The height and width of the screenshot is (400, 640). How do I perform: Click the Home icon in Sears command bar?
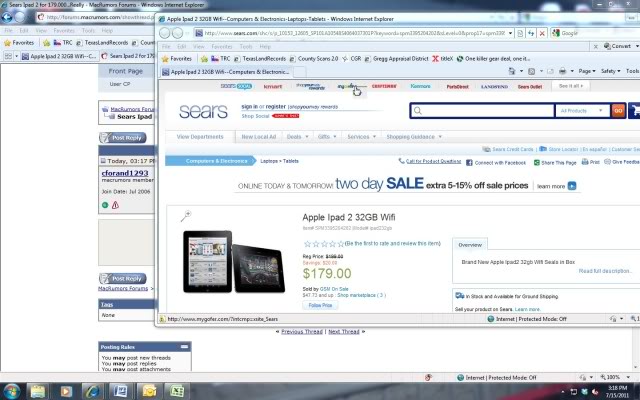click(512, 71)
